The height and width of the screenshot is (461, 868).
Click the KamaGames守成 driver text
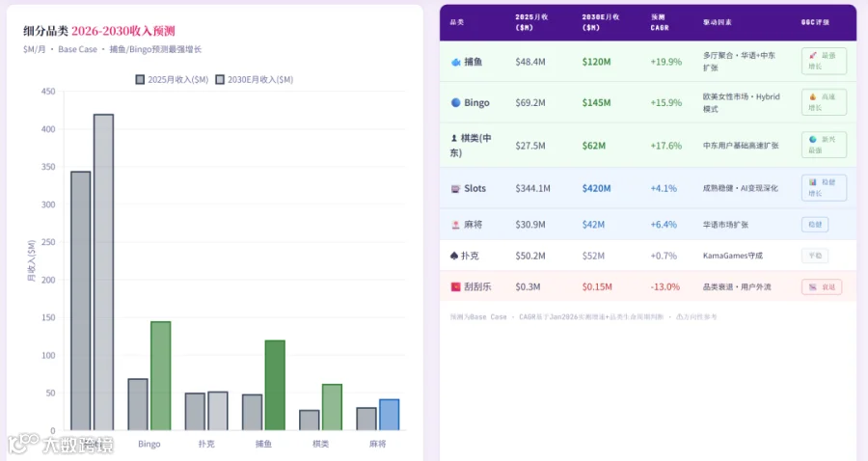click(733, 256)
